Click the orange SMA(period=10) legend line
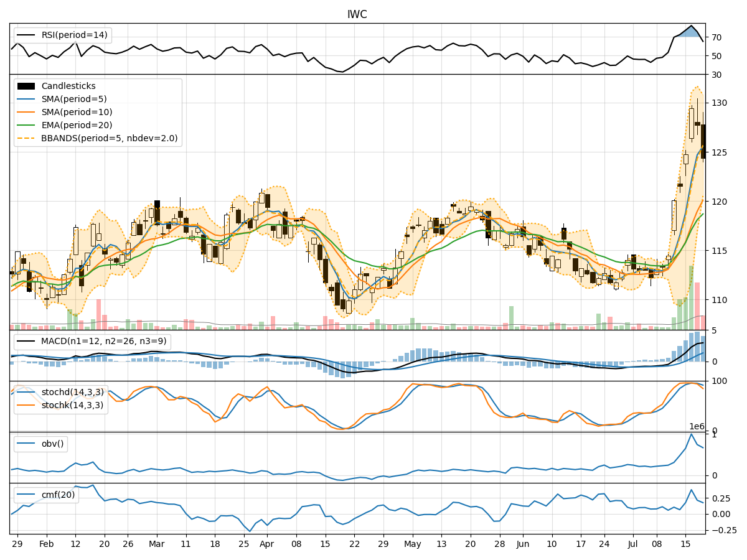Viewport: 747px width, 560px height. pyautogui.click(x=26, y=113)
